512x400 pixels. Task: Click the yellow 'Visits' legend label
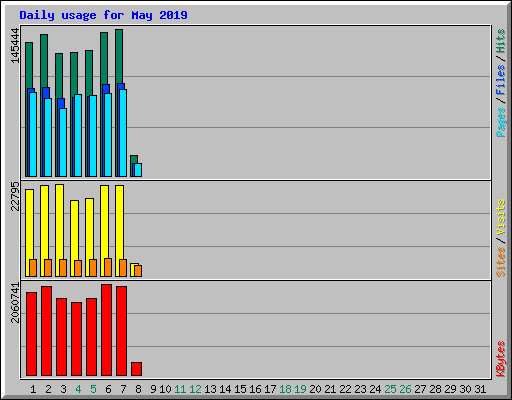click(501, 218)
